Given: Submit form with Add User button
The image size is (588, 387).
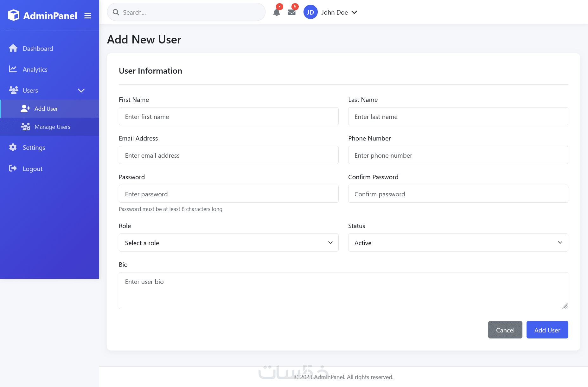Looking at the screenshot, I should [x=547, y=330].
